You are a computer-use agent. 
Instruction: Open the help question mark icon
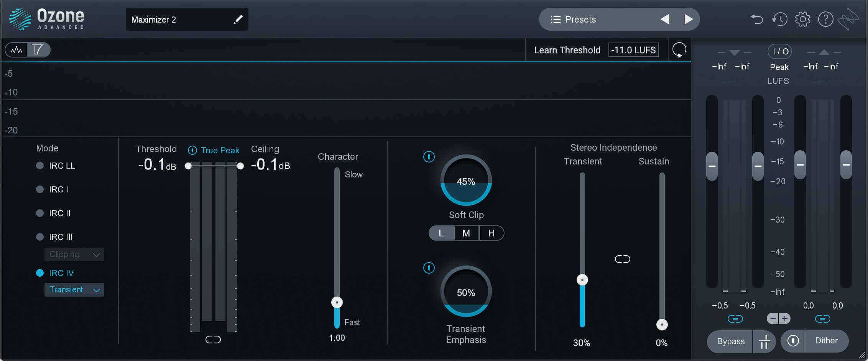825,19
